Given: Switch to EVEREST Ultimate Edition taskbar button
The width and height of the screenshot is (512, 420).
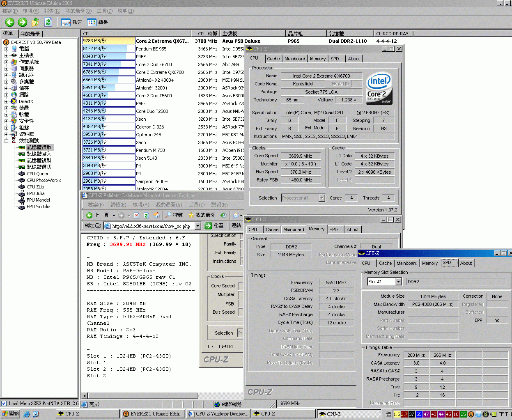Looking at the screenshot, I should point(152,414).
